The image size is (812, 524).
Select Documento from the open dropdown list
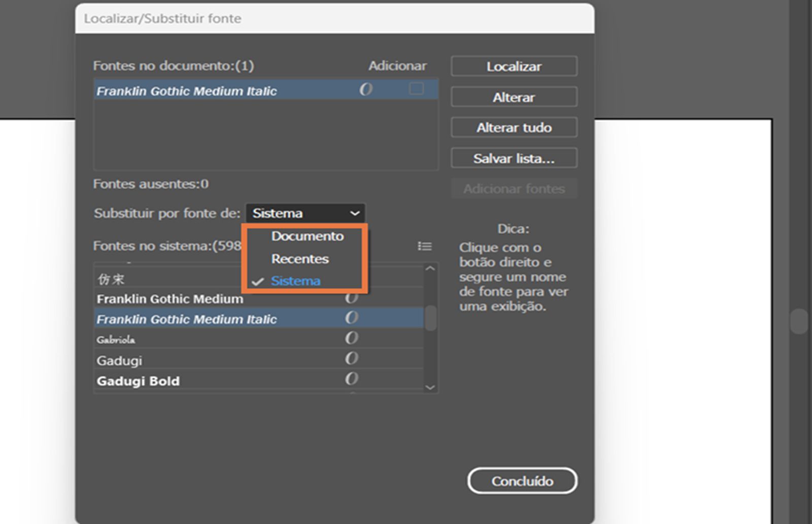(x=308, y=236)
